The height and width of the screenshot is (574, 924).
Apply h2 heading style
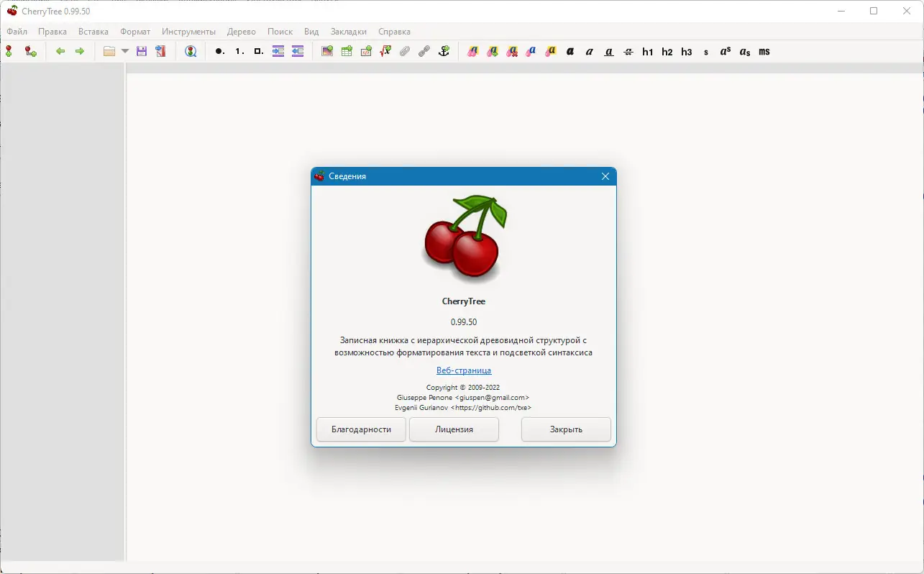[x=667, y=51]
